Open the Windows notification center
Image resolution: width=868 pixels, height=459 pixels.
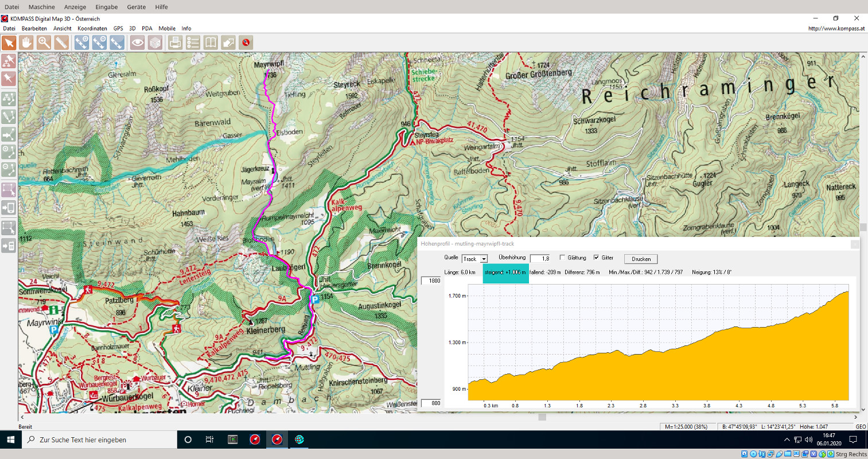(853, 439)
